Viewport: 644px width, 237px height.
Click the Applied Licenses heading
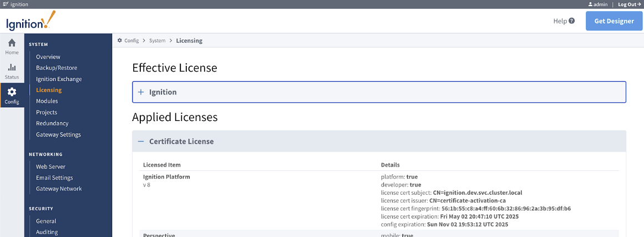tap(175, 118)
